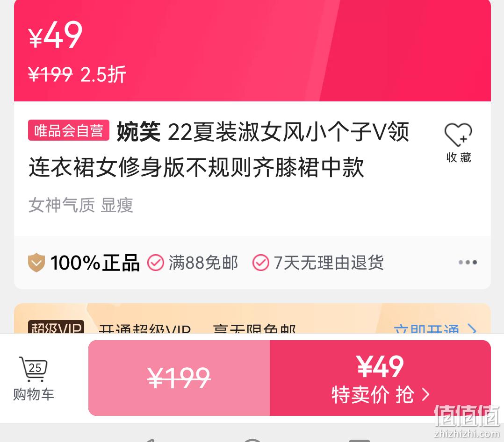
Task: Tap the 购物车 label
Action: click(x=34, y=394)
